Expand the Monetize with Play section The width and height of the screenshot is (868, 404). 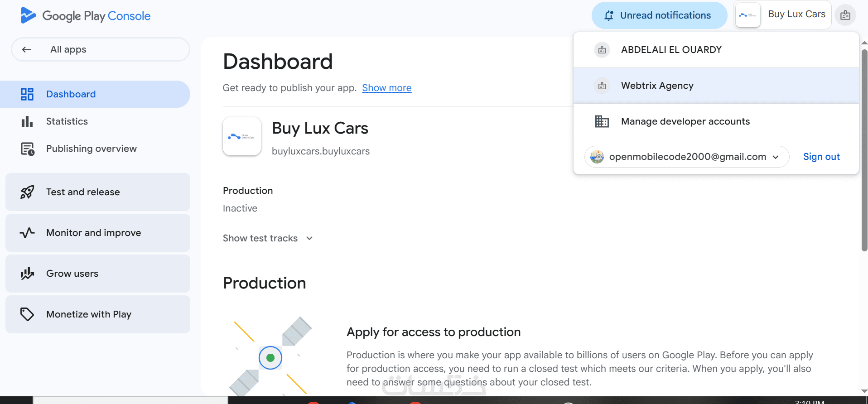tap(98, 314)
